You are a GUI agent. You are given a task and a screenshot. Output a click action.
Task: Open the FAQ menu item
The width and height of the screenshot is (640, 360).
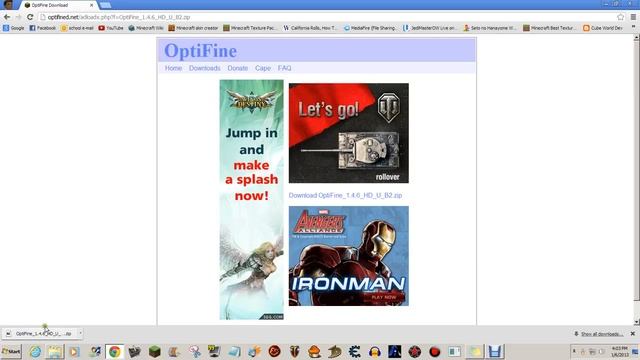point(284,68)
